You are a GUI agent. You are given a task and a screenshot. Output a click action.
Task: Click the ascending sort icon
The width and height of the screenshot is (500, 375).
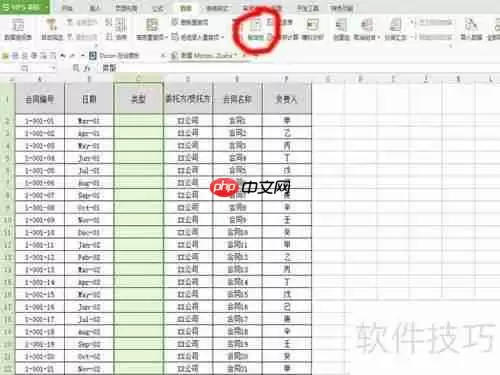click(109, 23)
